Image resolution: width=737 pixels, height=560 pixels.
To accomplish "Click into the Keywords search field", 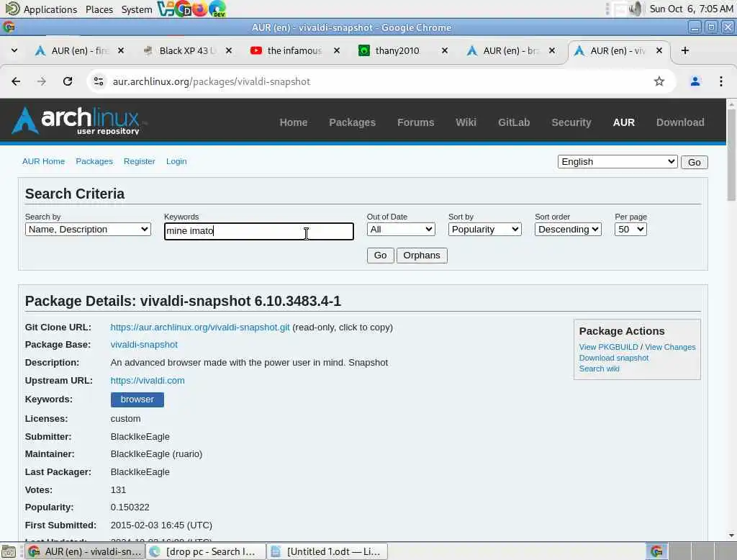I will pyautogui.click(x=258, y=231).
